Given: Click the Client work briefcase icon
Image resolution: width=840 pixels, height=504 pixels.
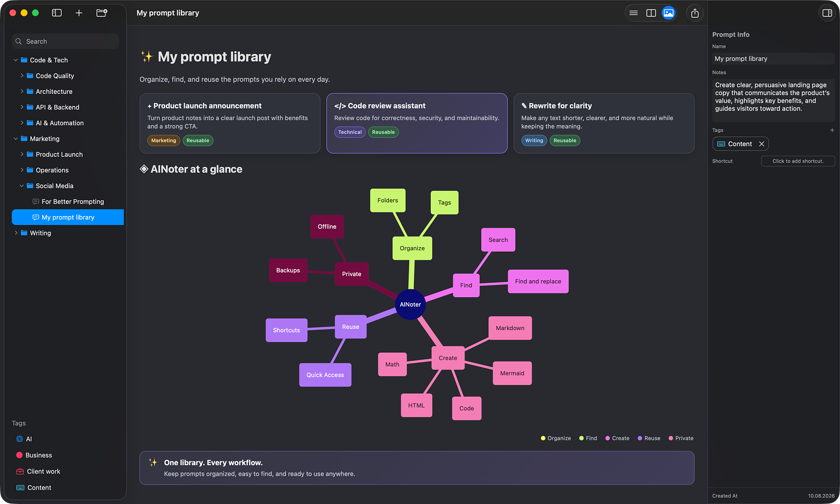Looking at the screenshot, I should coord(20,472).
